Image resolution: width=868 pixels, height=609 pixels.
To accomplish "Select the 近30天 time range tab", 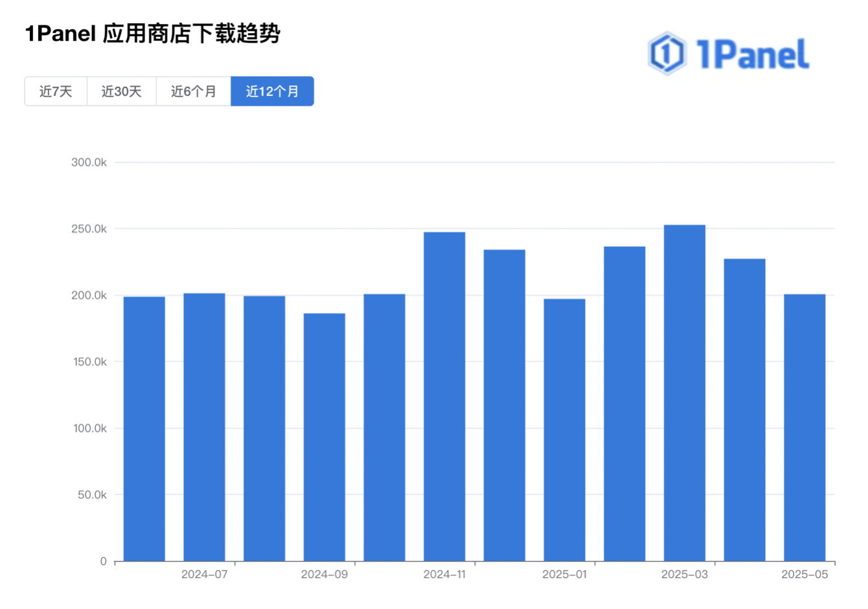I will click(x=121, y=91).
